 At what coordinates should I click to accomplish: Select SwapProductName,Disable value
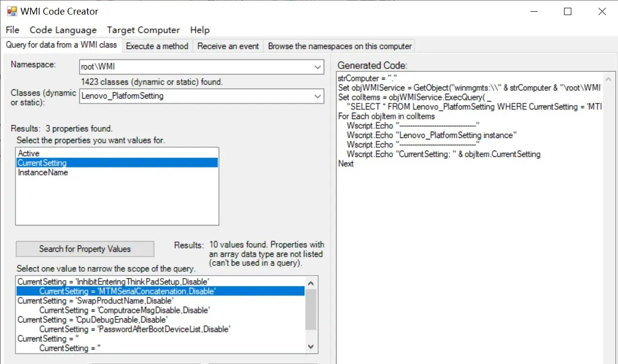click(160, 301)
